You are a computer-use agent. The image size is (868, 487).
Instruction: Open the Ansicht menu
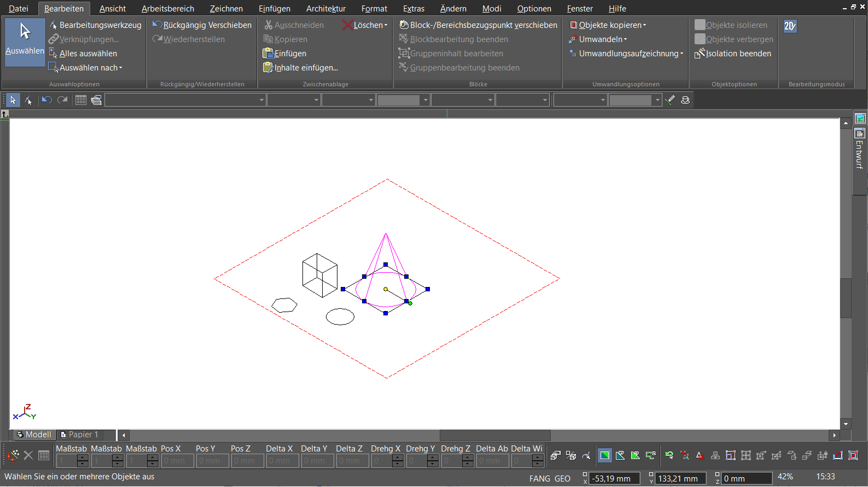113,9
